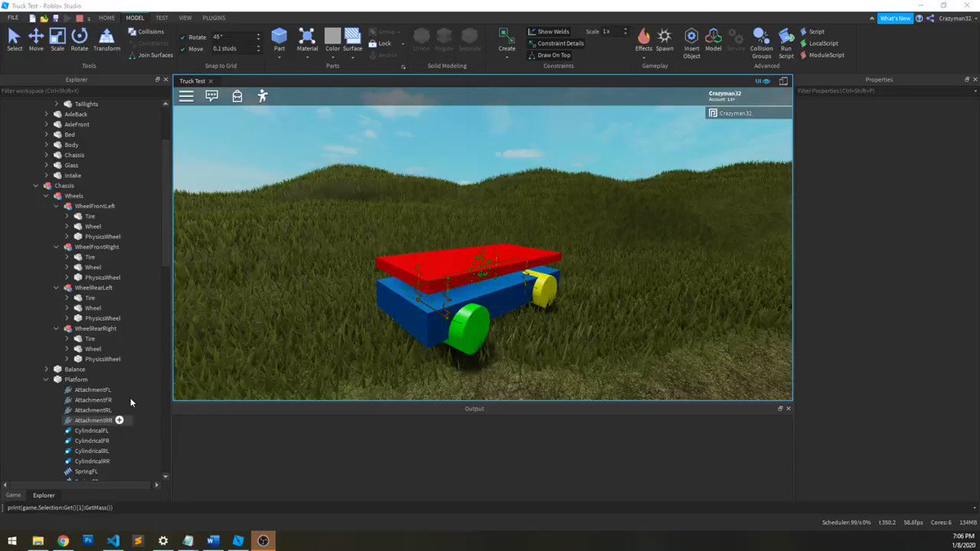Click the Model icon in Advanced
The height and width of the screenshot is (551, 980).
pos(713,39)
